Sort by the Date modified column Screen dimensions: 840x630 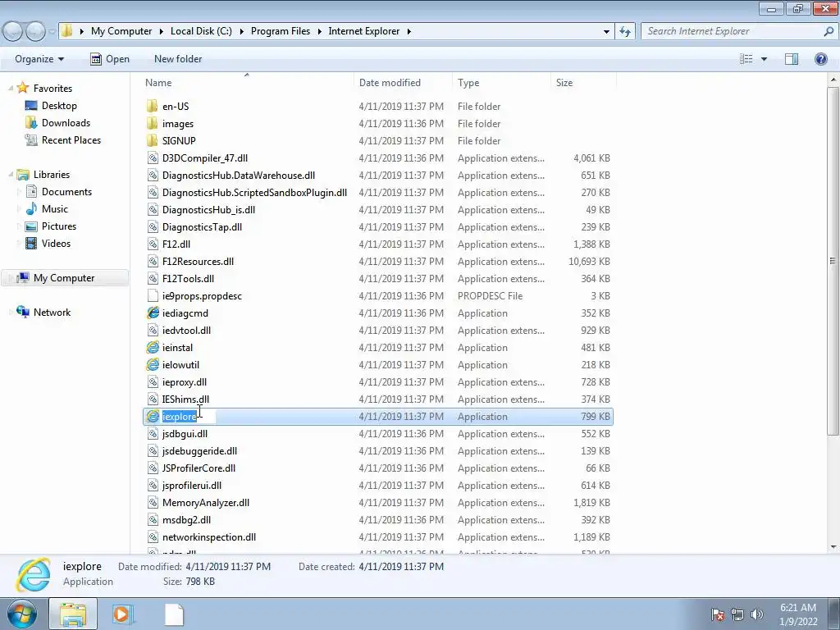[x=403, y=83]
